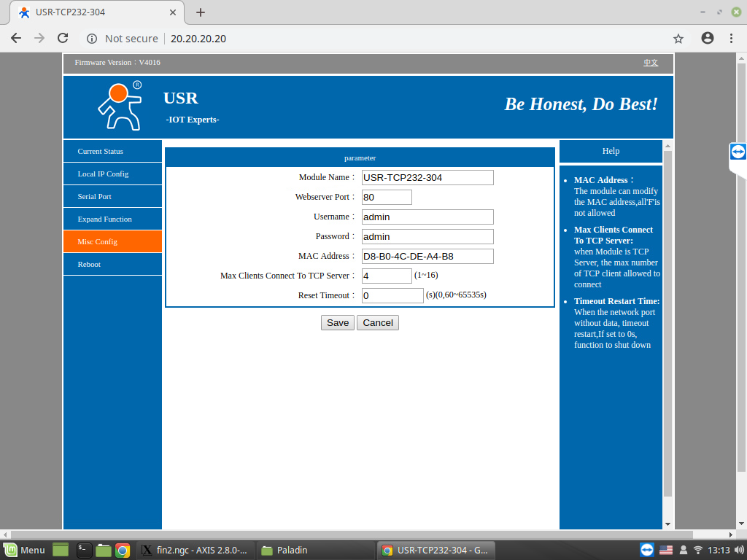747x560 pixels.
Task: Switch to fin2.ngc AXIS taskbar window
Action: coord(196,550)
